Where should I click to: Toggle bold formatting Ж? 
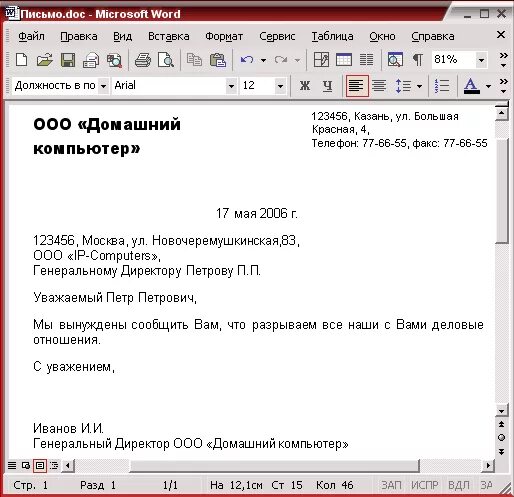[x=305, y=86]
